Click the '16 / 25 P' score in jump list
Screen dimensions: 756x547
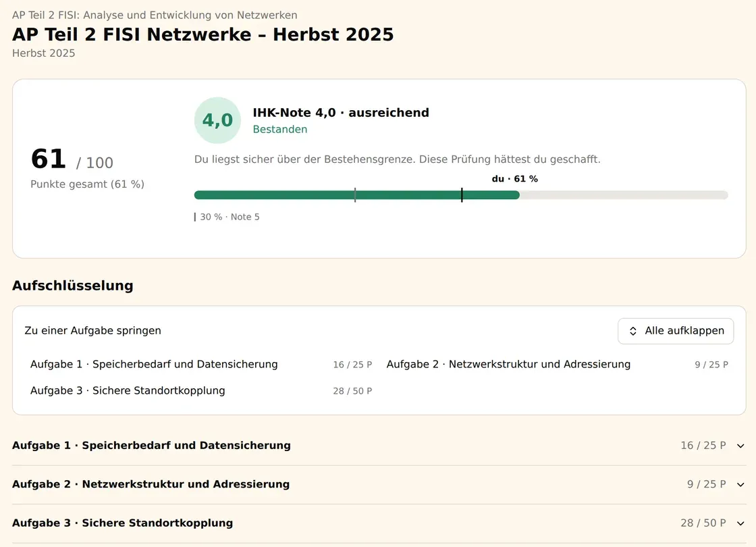click(x=352, y=365)
